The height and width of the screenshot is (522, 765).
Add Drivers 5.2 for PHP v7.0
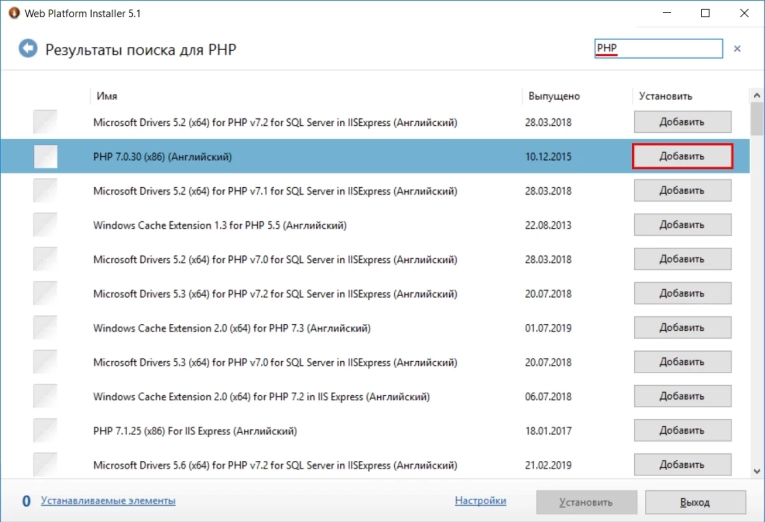[x=683, y=260]
